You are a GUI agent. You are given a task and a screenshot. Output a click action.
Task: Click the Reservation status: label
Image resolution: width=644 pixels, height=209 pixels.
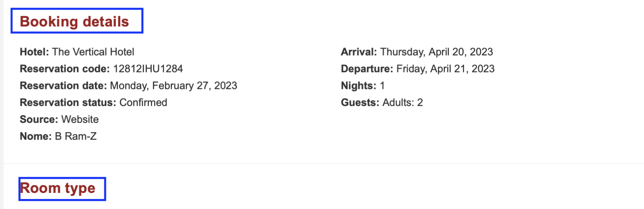point(68,103)
